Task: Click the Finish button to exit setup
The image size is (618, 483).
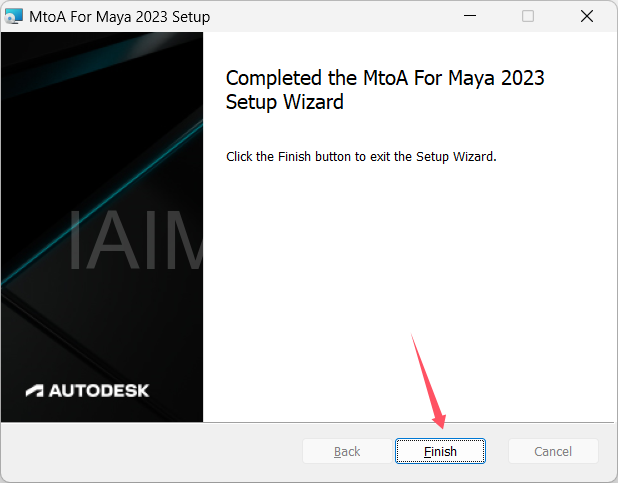Action: (x=440, y=451)
